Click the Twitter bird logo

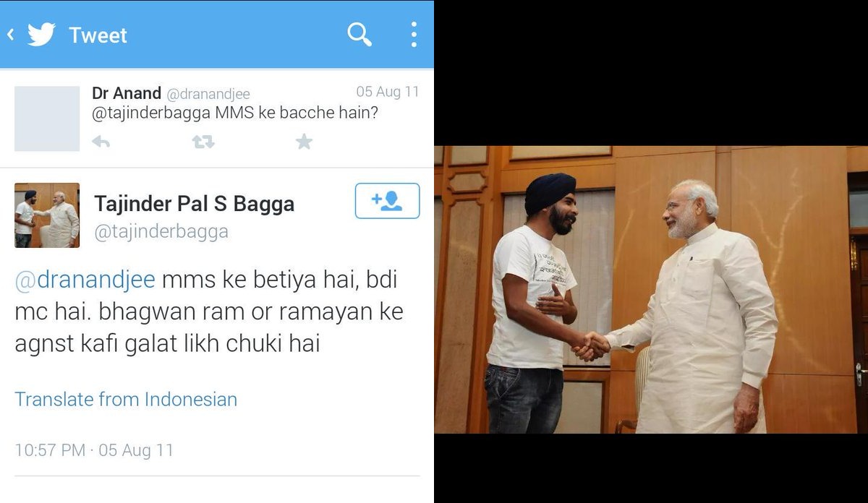click(41, 35)
